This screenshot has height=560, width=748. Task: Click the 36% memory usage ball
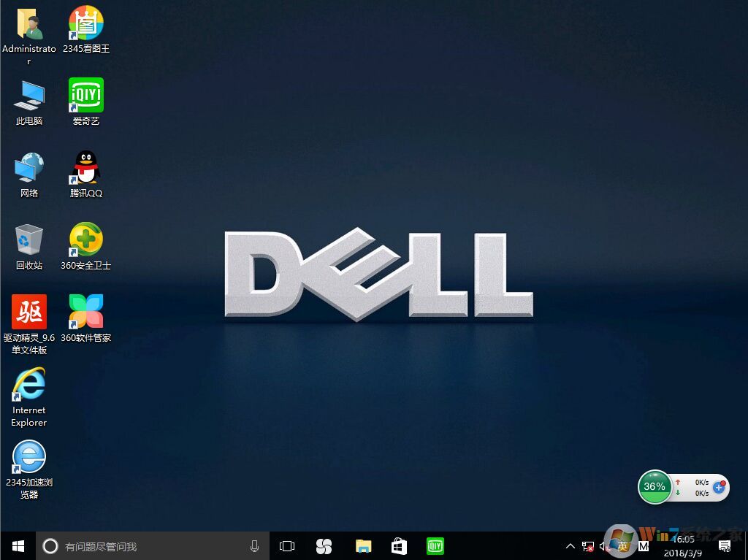[x=654, y=486]
